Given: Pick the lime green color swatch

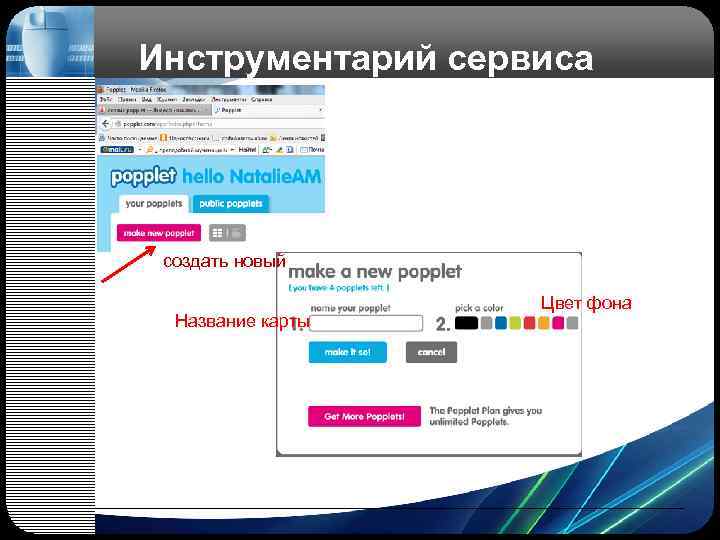Looking at the screenshot, I should pos(515,323).
